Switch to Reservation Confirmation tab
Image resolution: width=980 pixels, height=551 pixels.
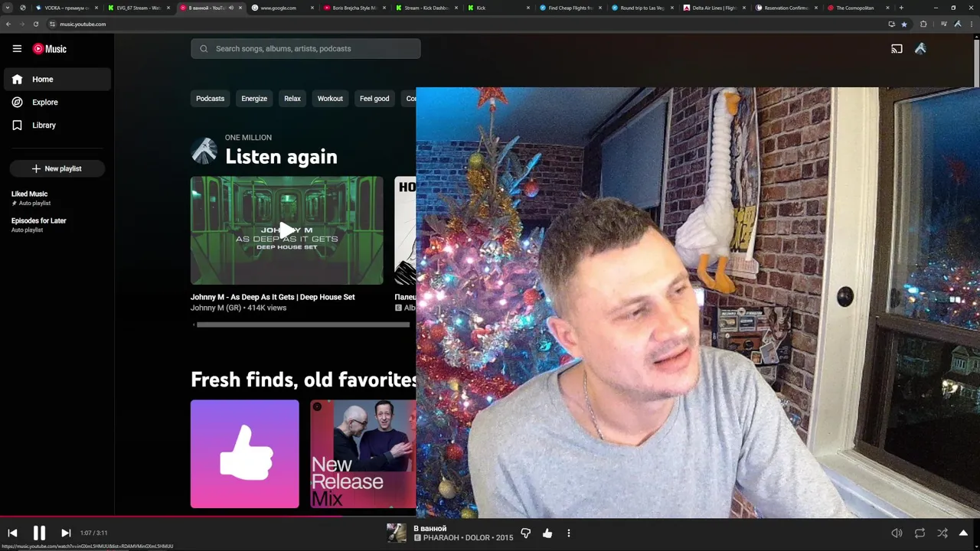pos(786,8)
